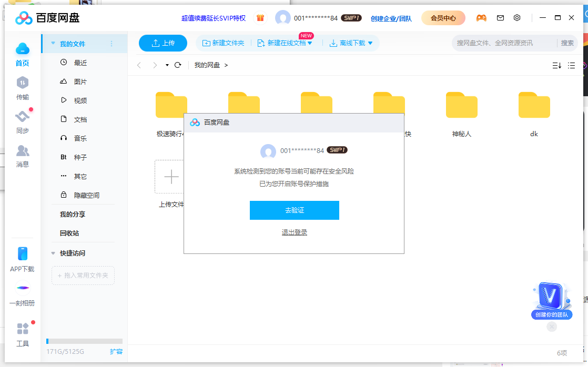Image resolution: width=588 pixels, height=367 pixels.
Task: Click 我的网盘 breadcrumb
Action: tap(207, 65)
